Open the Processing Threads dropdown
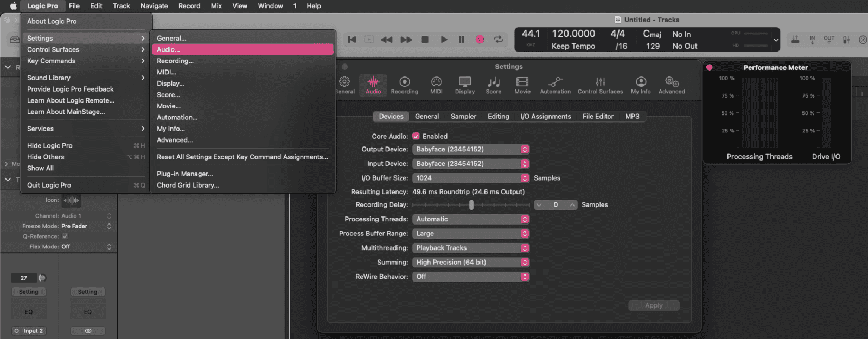 coord(471,219)
